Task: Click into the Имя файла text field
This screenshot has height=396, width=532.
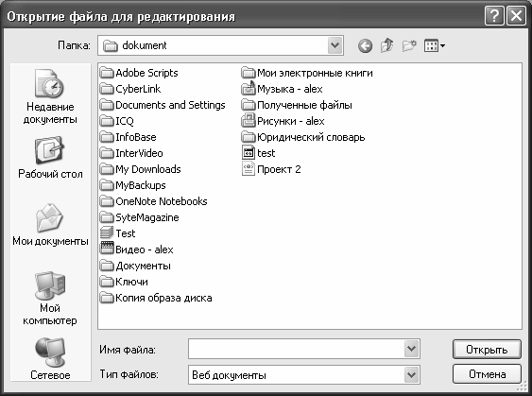Action: click(x=296, y=349)
